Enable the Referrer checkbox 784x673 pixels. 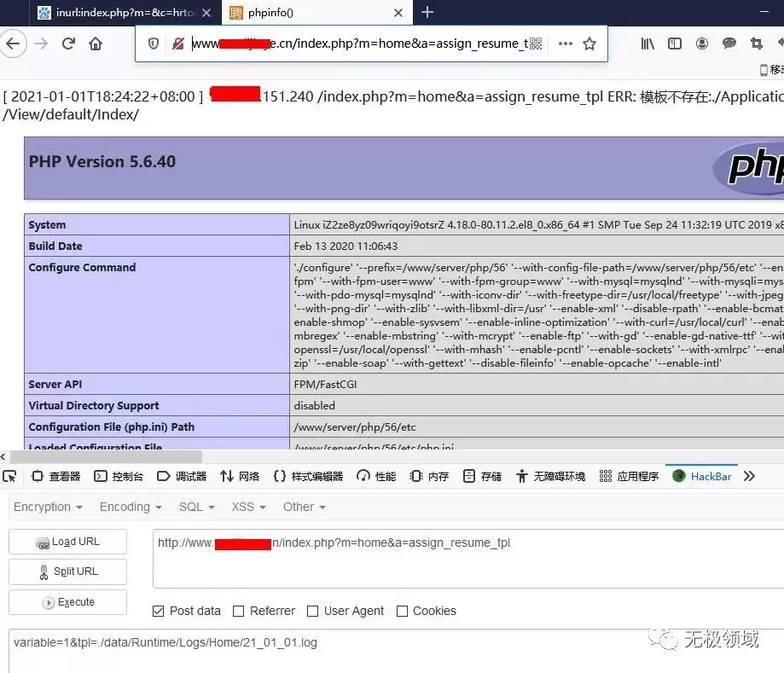tap(239, 611)
